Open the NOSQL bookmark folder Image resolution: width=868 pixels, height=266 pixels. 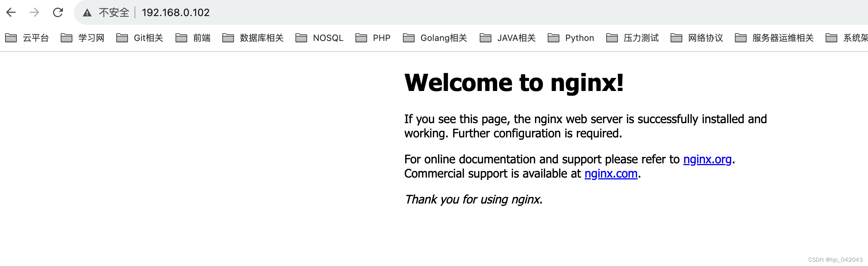pyautogui.click(x=320, y=38)
